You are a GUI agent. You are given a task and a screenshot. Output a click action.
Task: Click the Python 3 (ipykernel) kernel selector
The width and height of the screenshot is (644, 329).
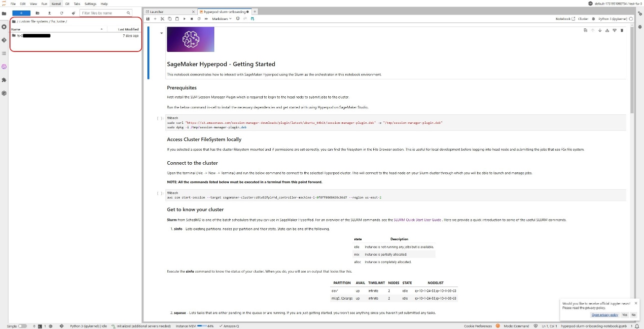[x=613, y=19]
